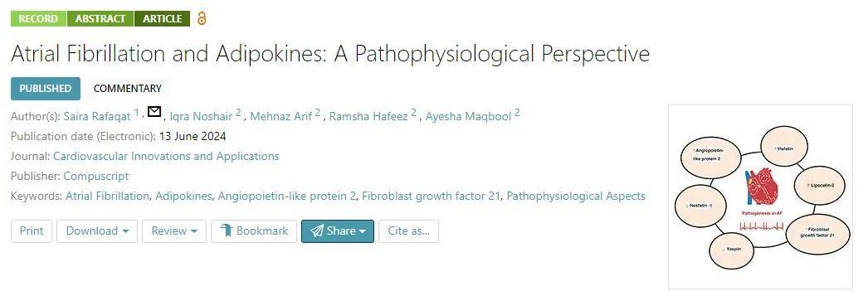Viewport: 868px width, 301px height.
Task: Click the email envelope icon beside Saira Rafaqat
Action: (154, 112)
